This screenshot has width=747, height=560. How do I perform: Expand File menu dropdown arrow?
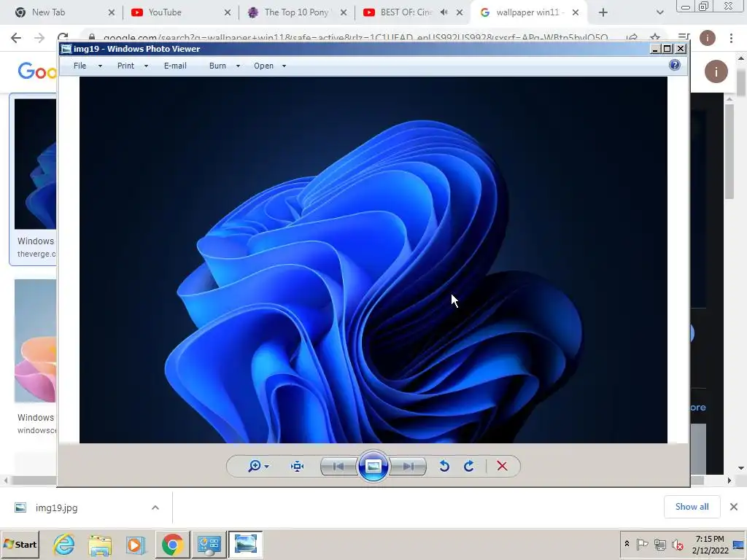(100, 66)
